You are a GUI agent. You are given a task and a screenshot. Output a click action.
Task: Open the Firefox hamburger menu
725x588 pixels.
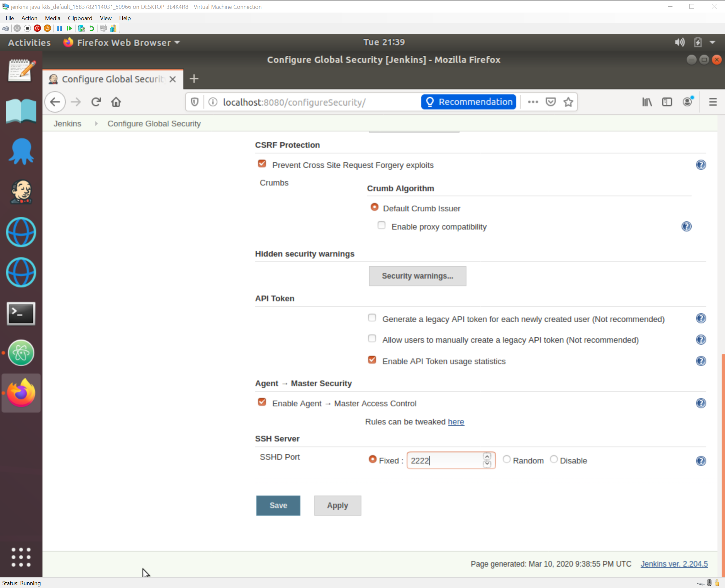click(x=713, y=102)
